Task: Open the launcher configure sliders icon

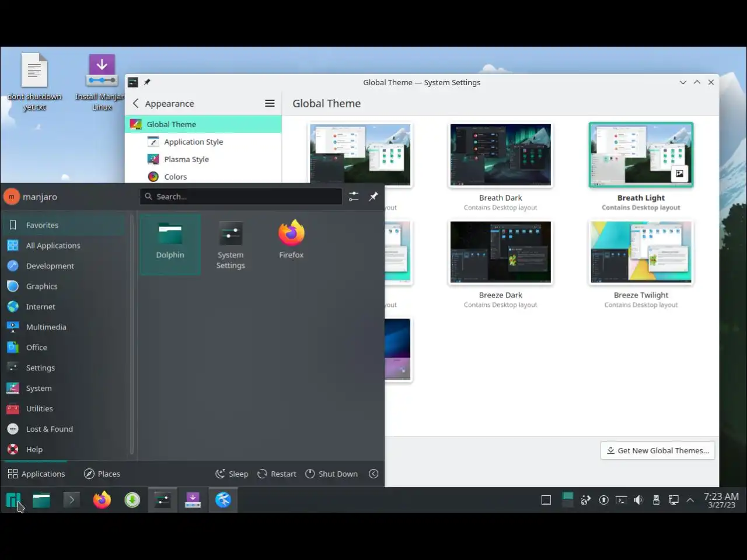Action: coord(354,197)
